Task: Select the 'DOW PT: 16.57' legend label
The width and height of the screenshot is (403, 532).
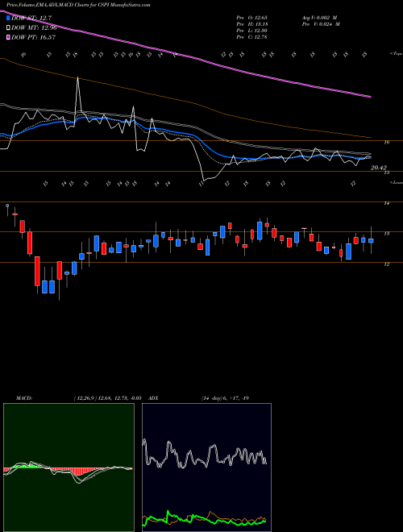Action: pos(34,37)
